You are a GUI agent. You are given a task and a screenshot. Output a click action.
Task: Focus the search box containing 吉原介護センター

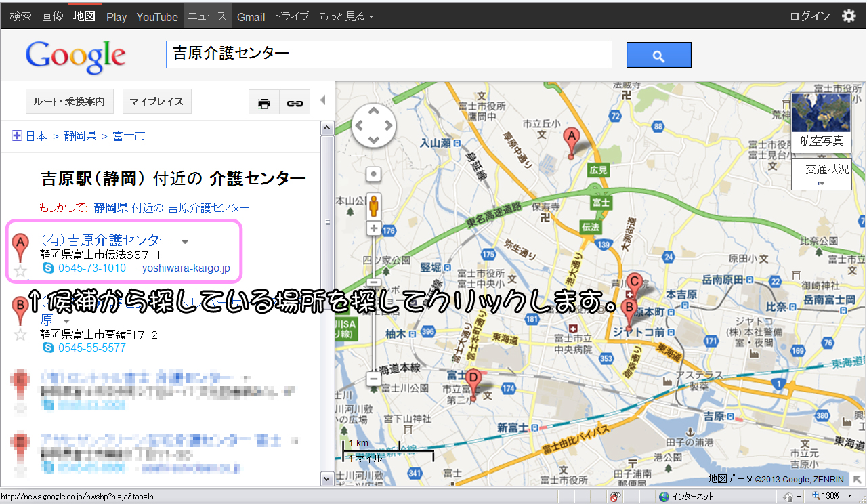point(389,54)
